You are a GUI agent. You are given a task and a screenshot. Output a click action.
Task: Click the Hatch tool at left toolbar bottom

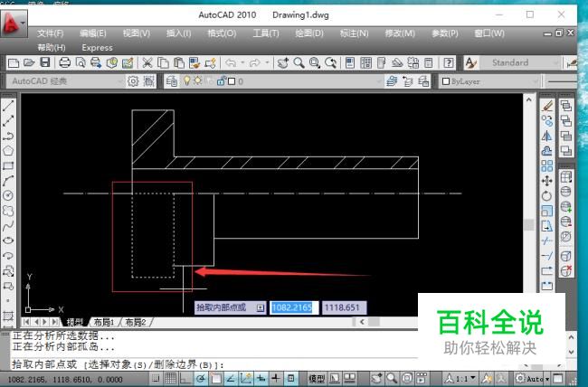[x=8, y=316]
